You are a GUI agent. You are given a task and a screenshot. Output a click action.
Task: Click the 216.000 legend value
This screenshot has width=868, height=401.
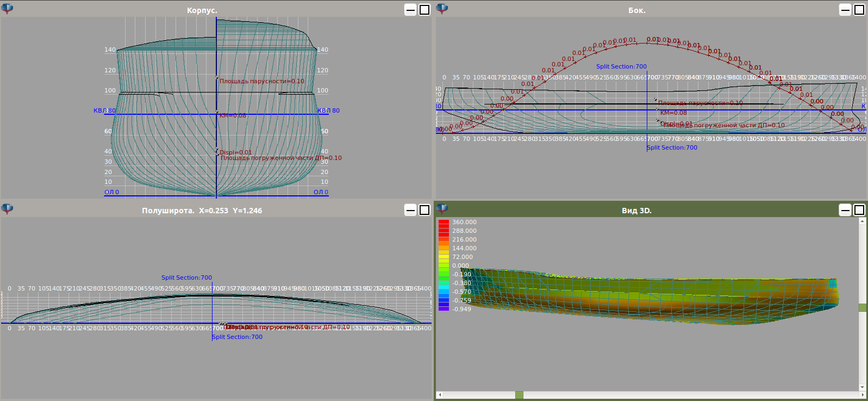tap(464, 239)
